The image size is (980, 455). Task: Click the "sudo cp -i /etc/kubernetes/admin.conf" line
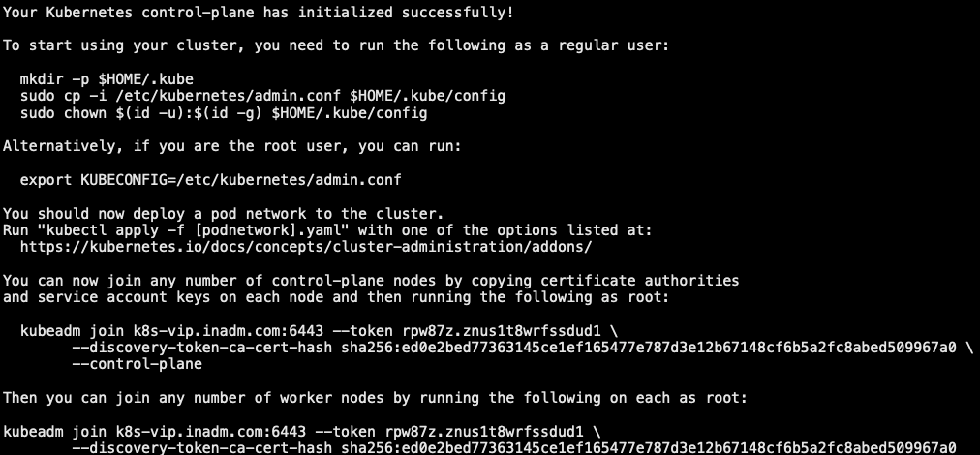(262, 96)
